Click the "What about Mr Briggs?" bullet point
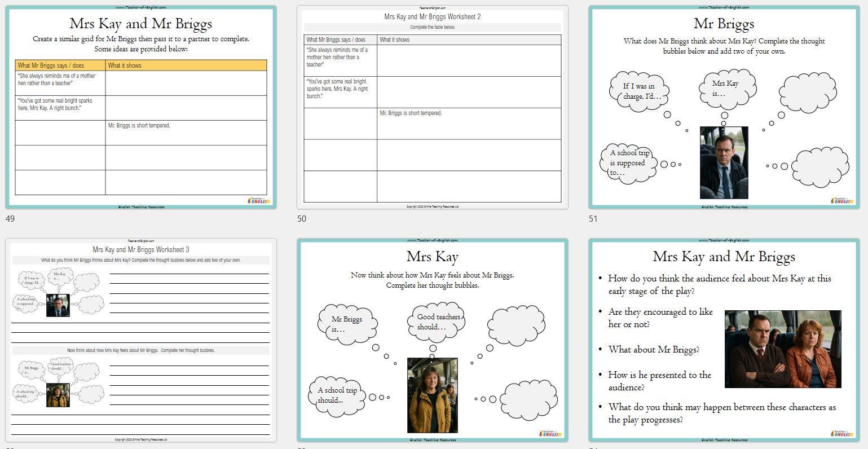 point(654,350)
